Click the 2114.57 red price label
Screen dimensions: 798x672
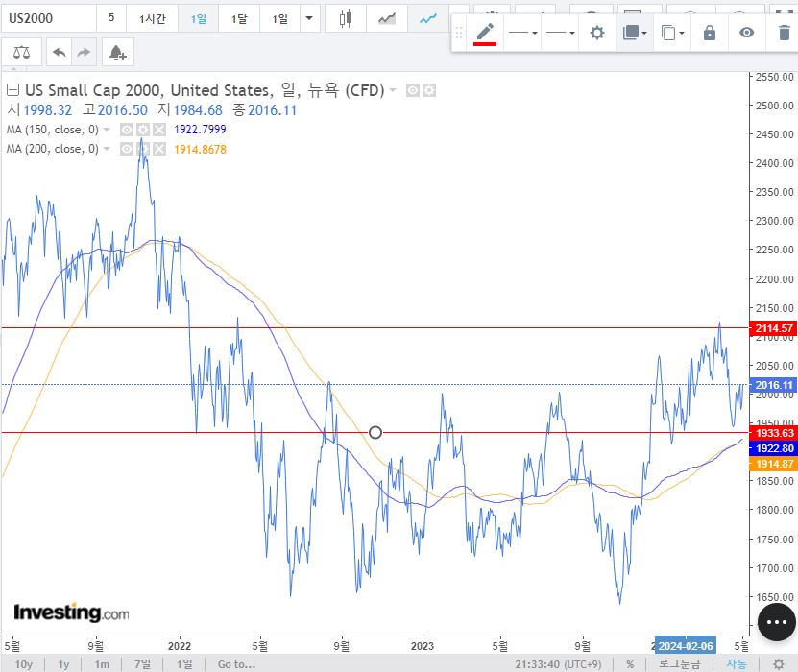point(774,328)
